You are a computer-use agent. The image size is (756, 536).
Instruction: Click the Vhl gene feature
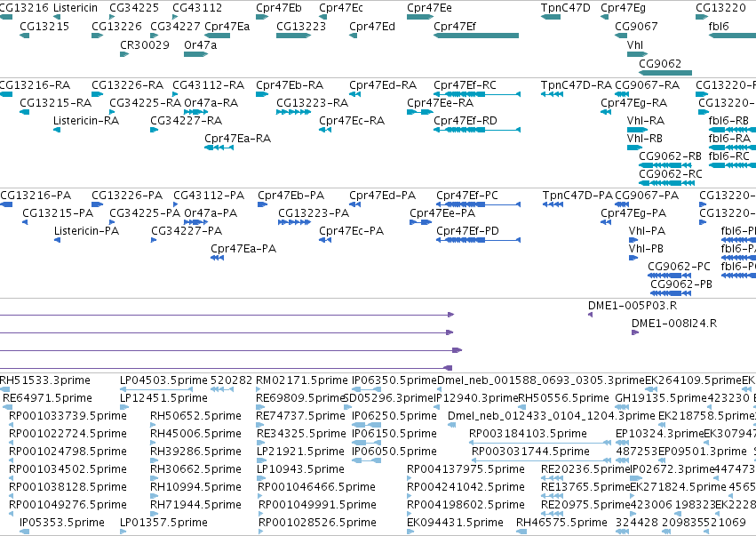coord(637,54)
